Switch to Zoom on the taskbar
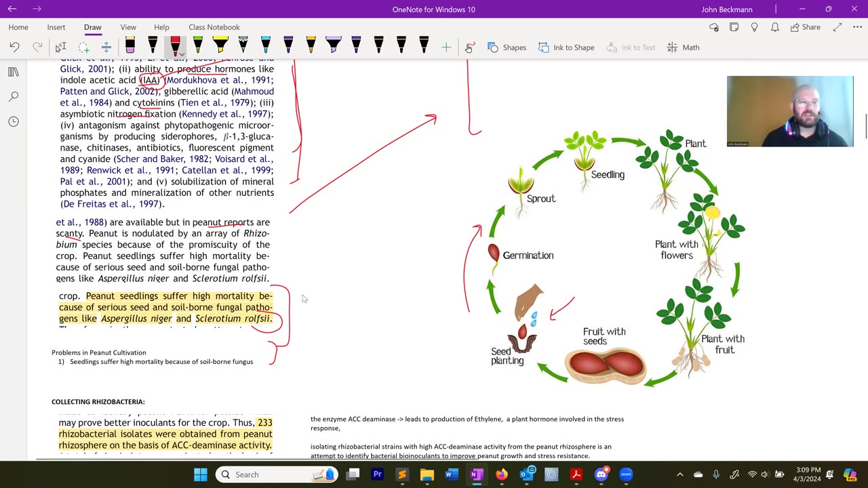868x488 pixels. click(626, 474)
